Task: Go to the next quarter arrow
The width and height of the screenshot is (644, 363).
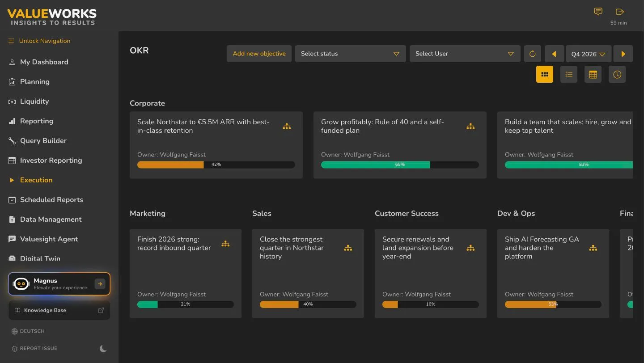Action: tap(623, 54)
